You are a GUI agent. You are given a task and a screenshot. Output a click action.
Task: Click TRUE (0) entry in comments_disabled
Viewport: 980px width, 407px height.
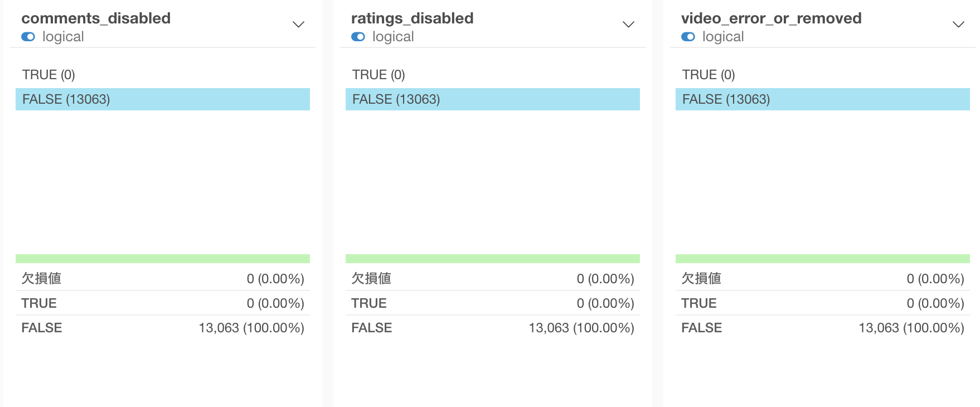48,75
